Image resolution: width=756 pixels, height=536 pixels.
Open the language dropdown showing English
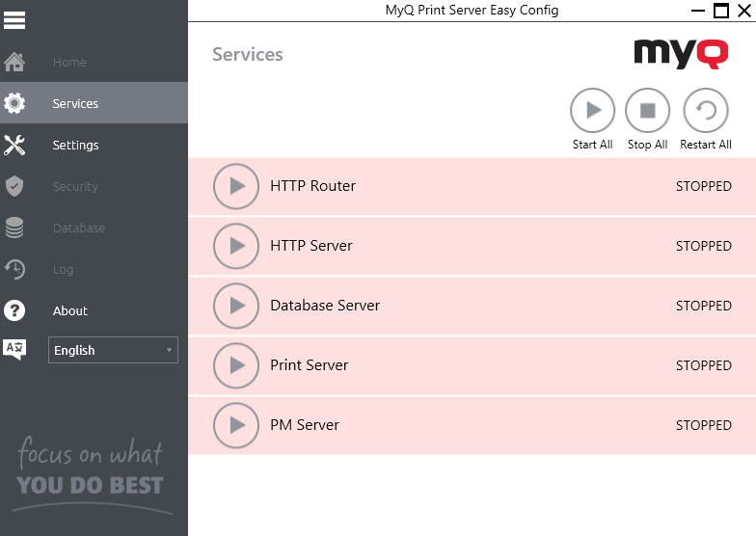coord(113,350)
